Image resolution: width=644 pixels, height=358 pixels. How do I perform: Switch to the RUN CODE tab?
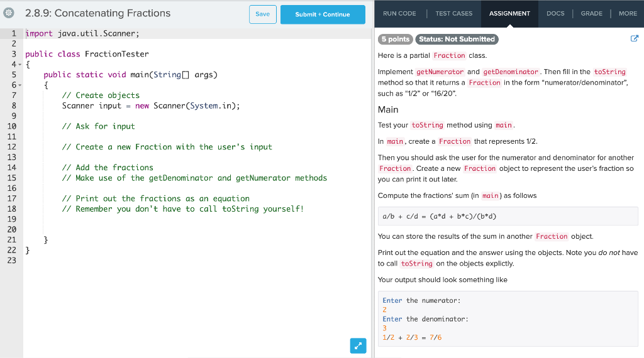click(x=399, y=14)
